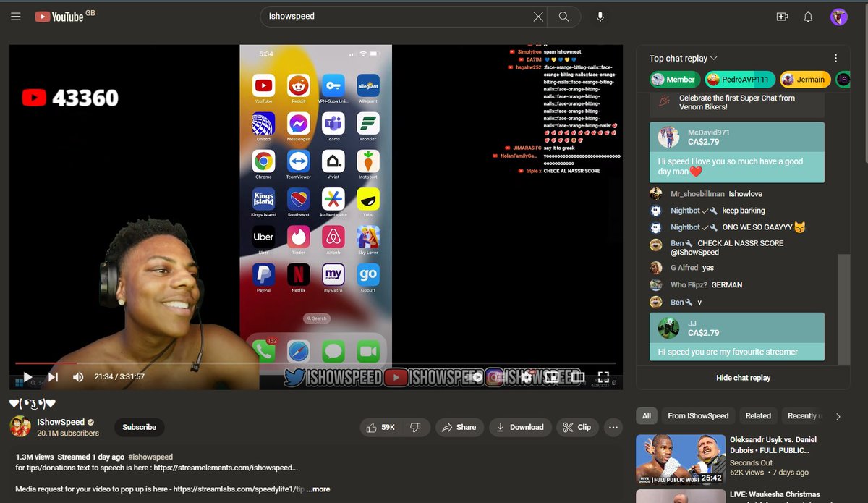Open more actions ellipsis under video

point(613,427)
